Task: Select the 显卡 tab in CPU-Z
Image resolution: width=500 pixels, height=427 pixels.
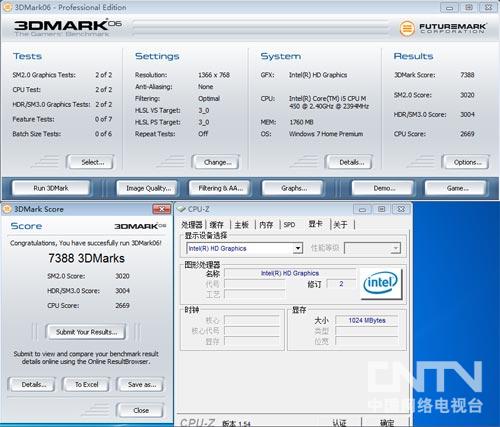Action: (x=315, y=224)
